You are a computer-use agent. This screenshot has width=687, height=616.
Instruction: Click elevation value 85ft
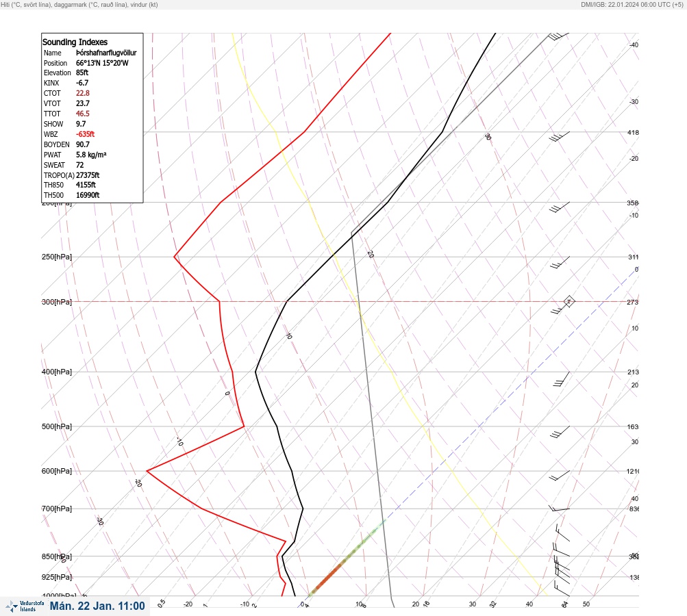(x=82, y=73)
